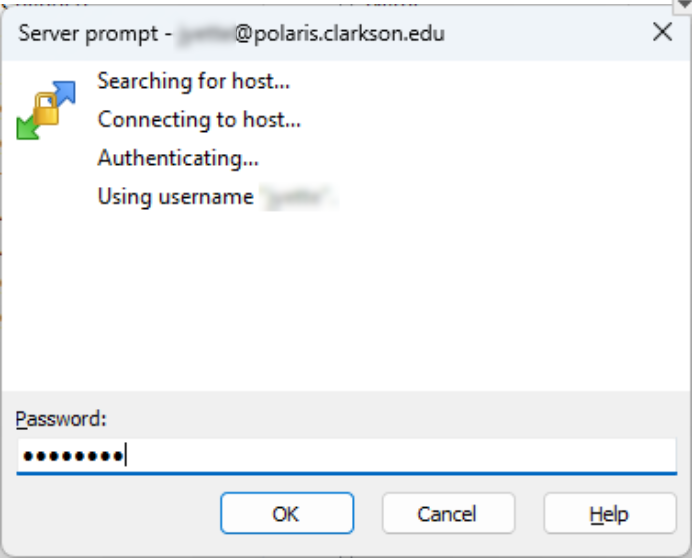This screenshot has width=692, height=558.
Task: Click the "Password:" field label
Action: point(62,418)
